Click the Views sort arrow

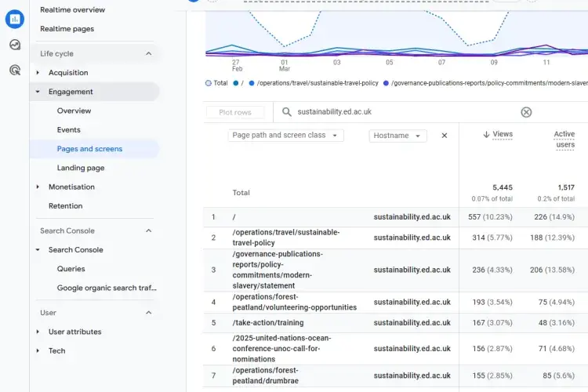[486, 135]
